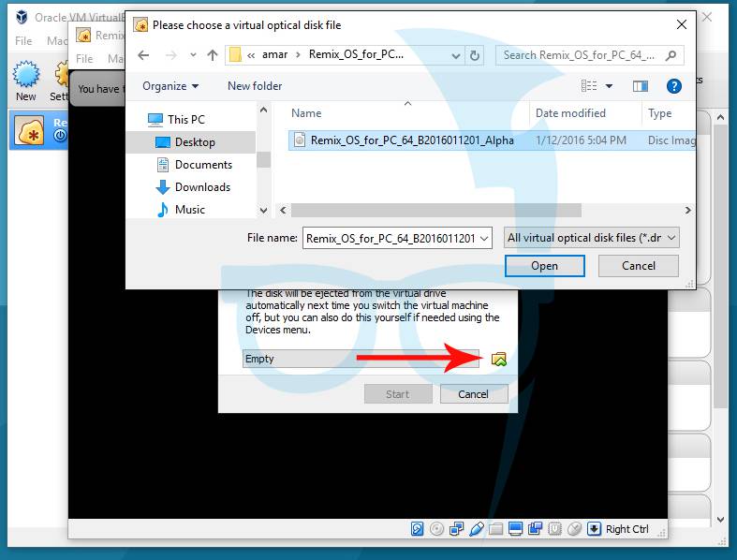Sort the file list by Date modified
The image size is (737, 560).
570,113
